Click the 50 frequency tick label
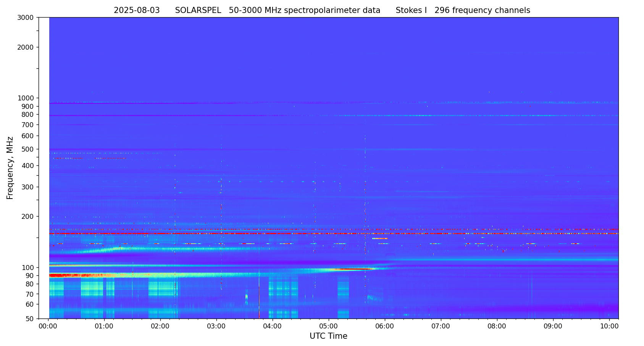This screenshot has height=346, width=644. click(x=29, y=319)
